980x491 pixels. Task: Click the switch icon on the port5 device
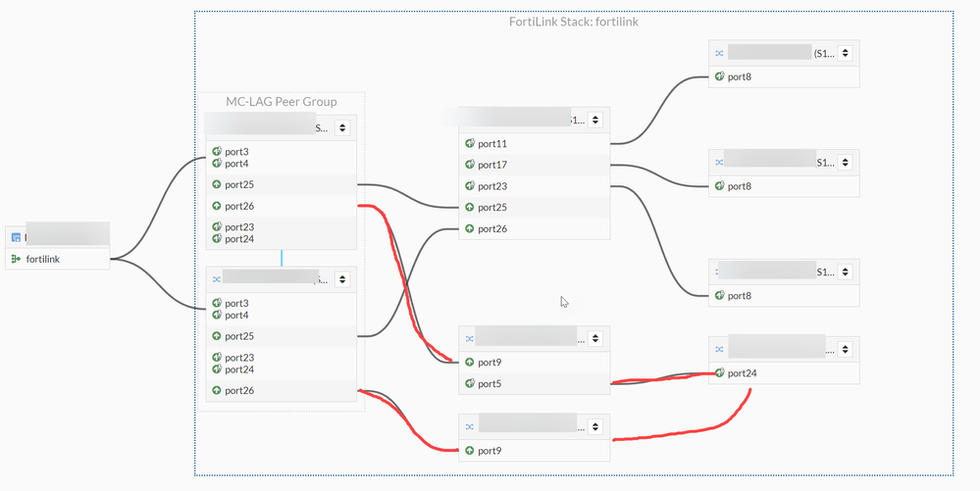(470, 338)
